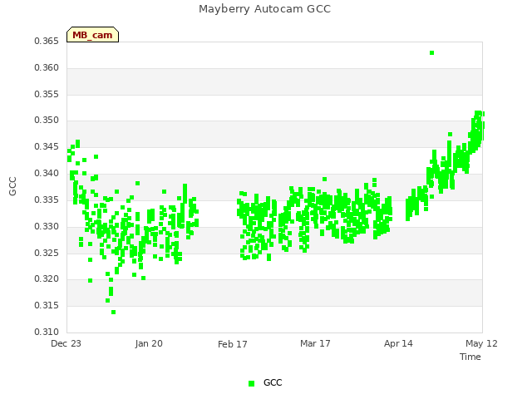532x399 pixels.
Task: Click the vertical GCC y-axis title
Action: (12, 186)
